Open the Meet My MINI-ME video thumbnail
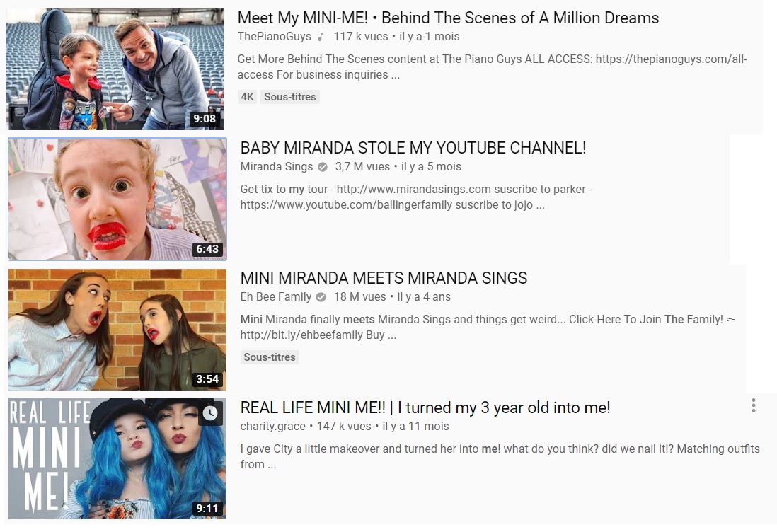This screenshot has height=532, width=777. pos(115,69)
